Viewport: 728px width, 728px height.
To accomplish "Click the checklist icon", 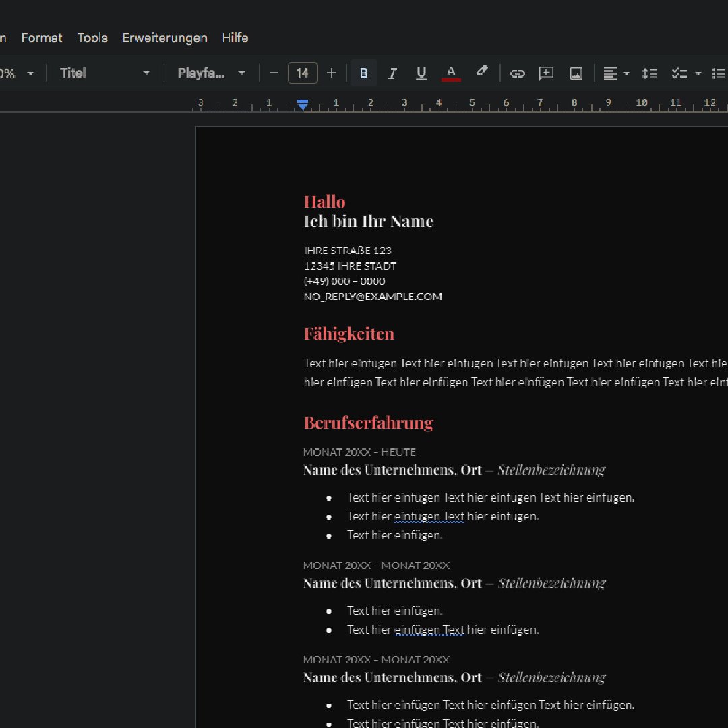I will click(x=679, y=73).
